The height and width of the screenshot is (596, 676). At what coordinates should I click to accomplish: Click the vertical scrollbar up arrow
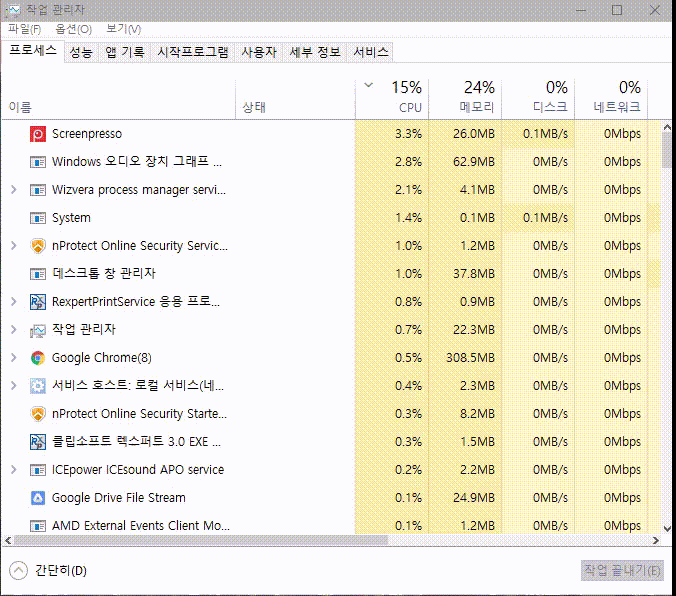(667, 127)
